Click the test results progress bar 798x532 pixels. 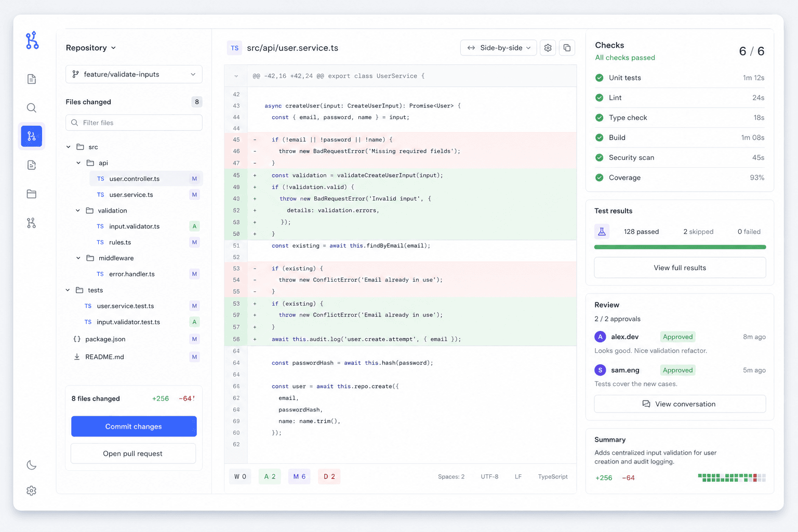[680, 247]
